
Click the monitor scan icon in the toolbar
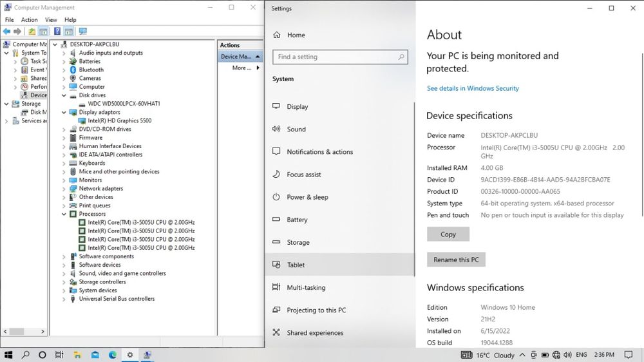(x=83, y=31)
